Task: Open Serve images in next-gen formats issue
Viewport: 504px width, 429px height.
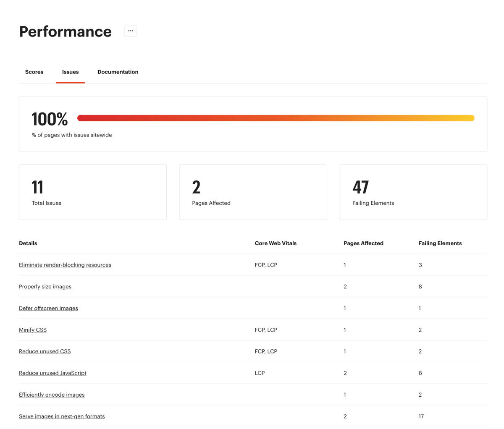Action: [x=62, y=416]
